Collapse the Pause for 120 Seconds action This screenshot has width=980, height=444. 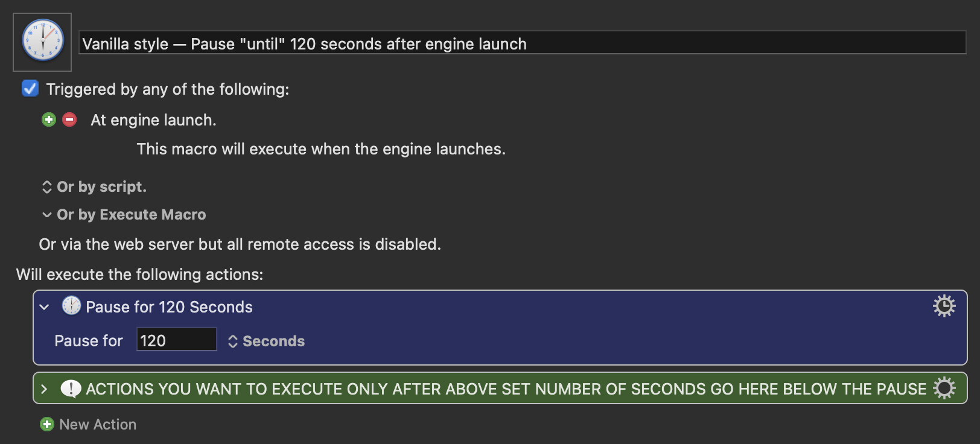pos(44,306)
